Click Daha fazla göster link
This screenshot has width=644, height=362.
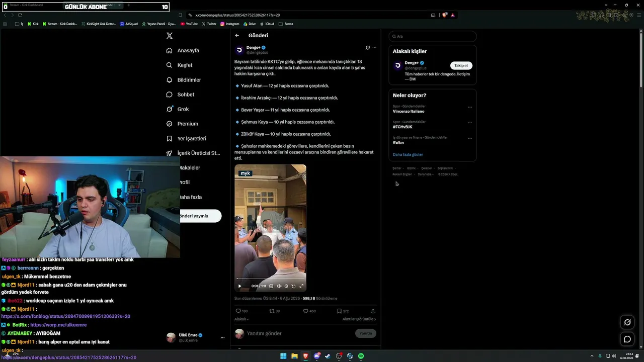pos(408,155)
